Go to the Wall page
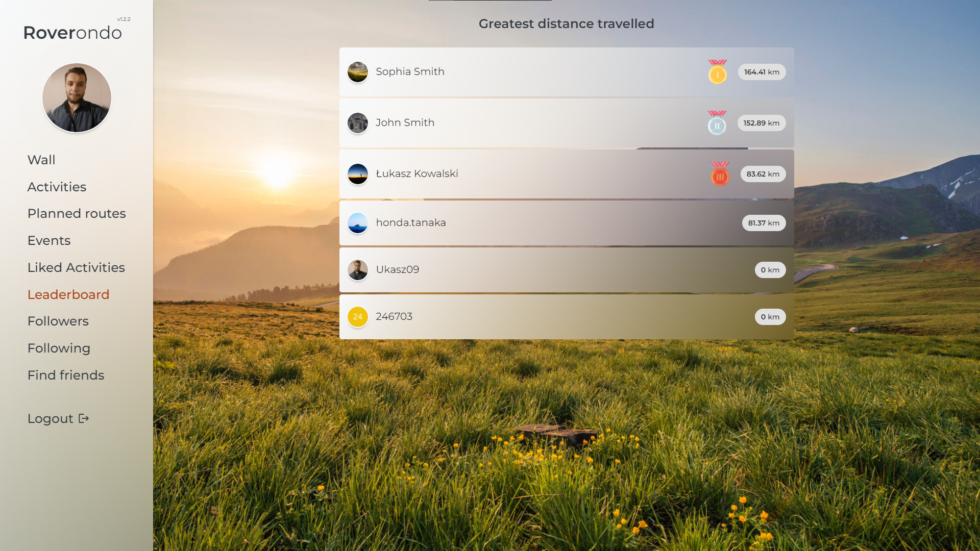 [41, 160]
